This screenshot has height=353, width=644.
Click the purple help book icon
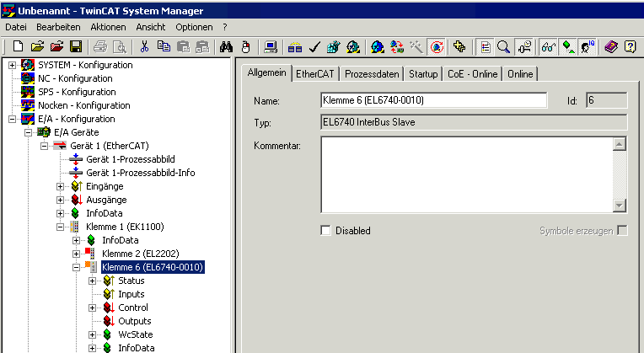[x=611, y=47]
